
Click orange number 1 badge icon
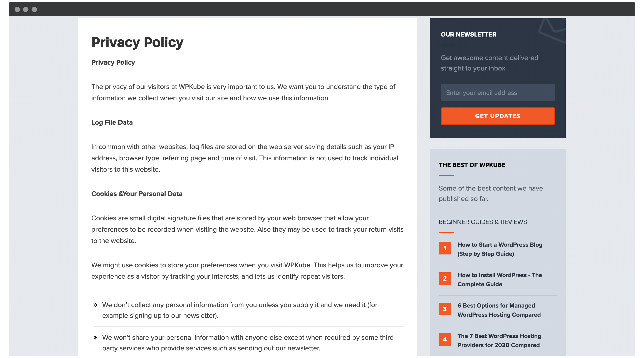click(445, 248)
